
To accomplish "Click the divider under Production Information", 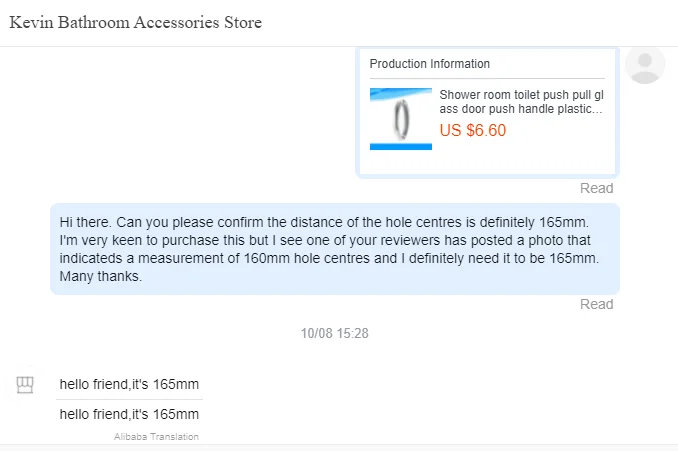I will pos(487,78).
